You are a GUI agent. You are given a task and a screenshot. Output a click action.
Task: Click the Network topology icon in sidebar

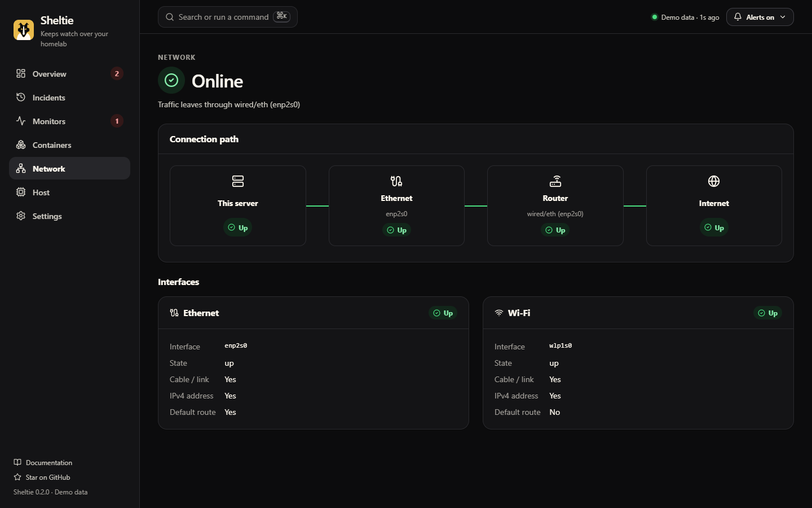point(21,168)
